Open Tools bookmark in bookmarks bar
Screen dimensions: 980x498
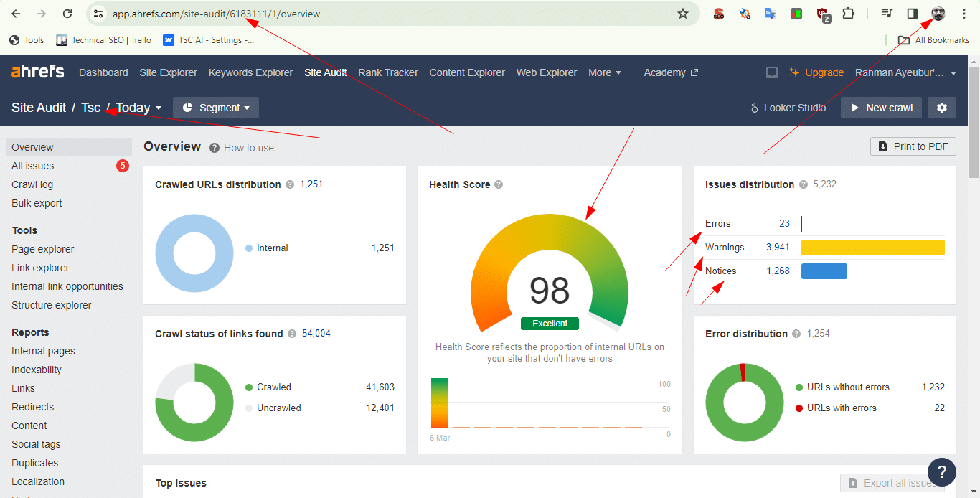pos(27,40)
